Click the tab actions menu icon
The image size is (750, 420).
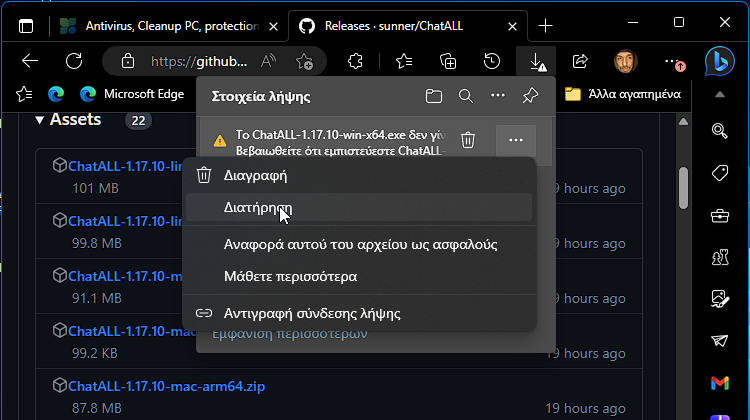(26, 26)
